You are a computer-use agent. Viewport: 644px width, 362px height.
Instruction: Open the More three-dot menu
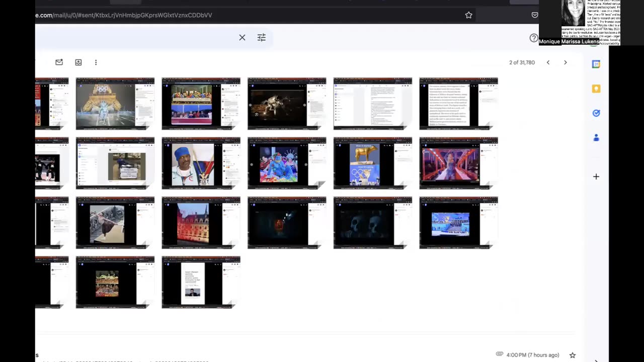pos(96,62)
